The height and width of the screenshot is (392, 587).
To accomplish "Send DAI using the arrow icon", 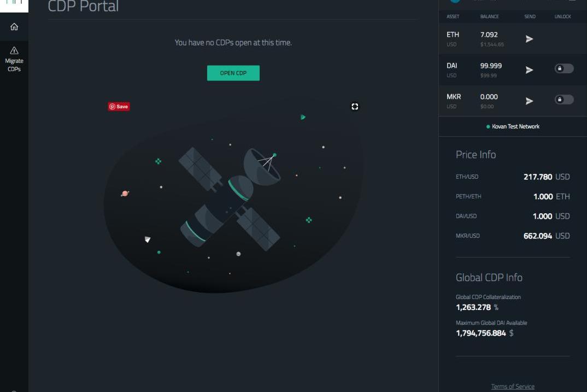I will tap(529, 70).
